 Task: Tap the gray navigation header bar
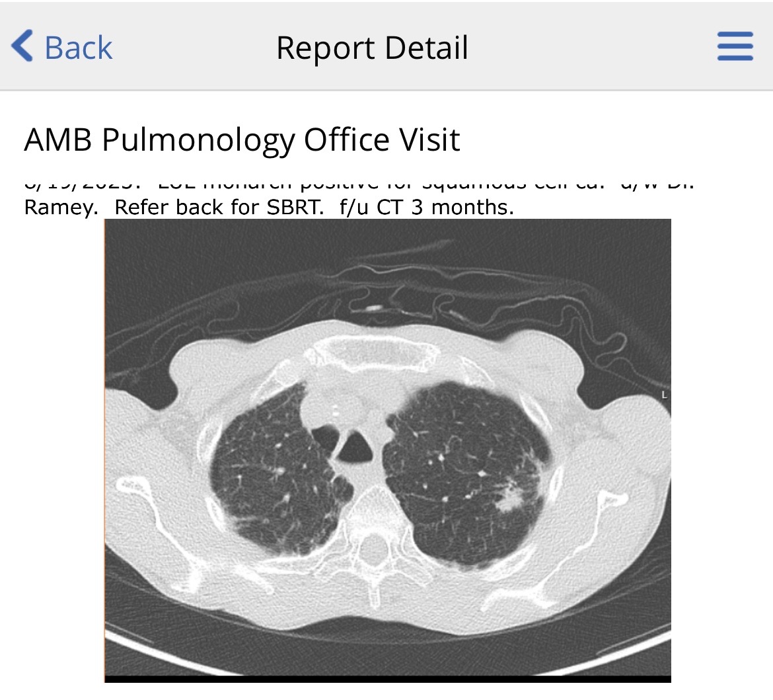386,46
